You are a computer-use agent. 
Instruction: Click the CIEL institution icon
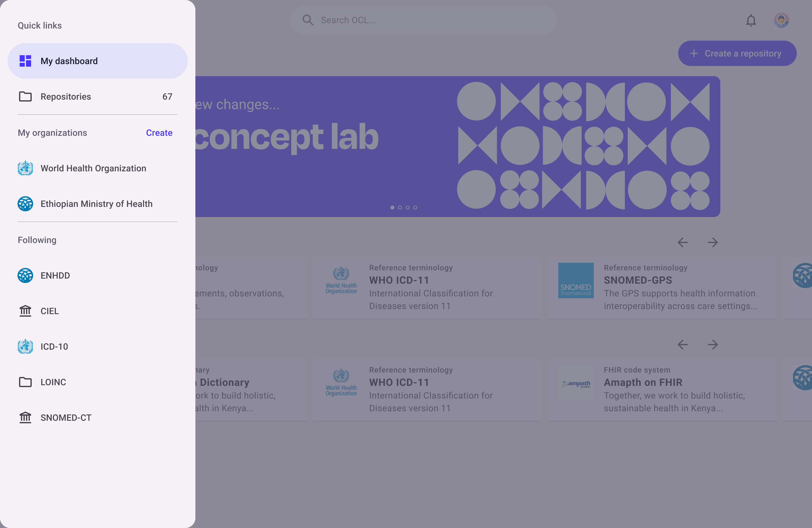[25, 311]
